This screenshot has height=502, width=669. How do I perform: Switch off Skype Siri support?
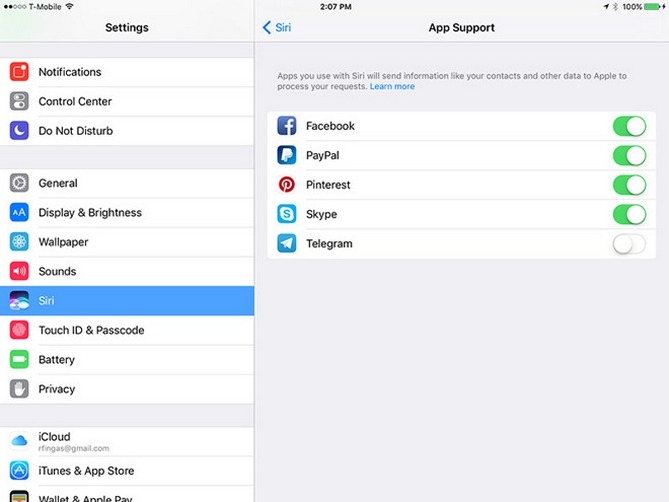(x=629, y=215)
